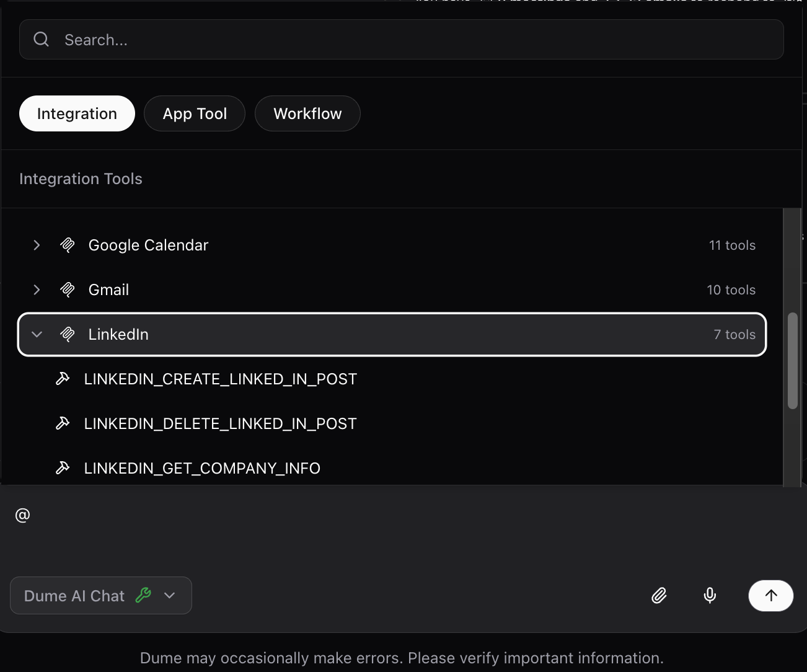Select the LINKEDIN_DELETE_LINKED_IN_POST tool icon
The image size is (807, 672).
point(63,423)
